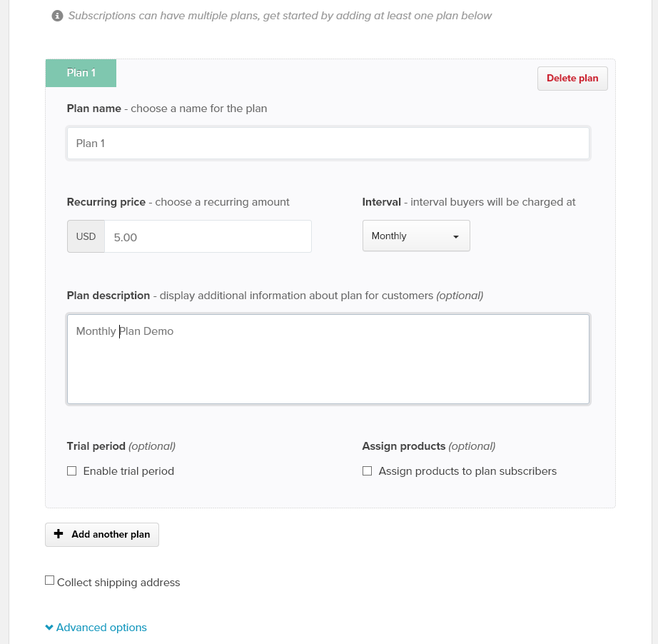Image resolution: width=658 pixels, height=644 pixels.
Task: Enable the trial period checkbox
Action: point(71,471)
